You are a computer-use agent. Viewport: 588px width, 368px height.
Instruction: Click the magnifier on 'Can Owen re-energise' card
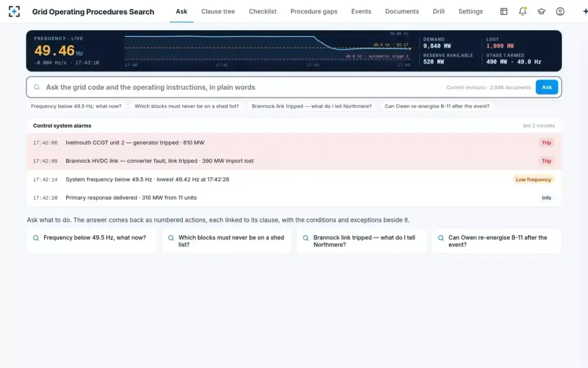click(441, 237)
